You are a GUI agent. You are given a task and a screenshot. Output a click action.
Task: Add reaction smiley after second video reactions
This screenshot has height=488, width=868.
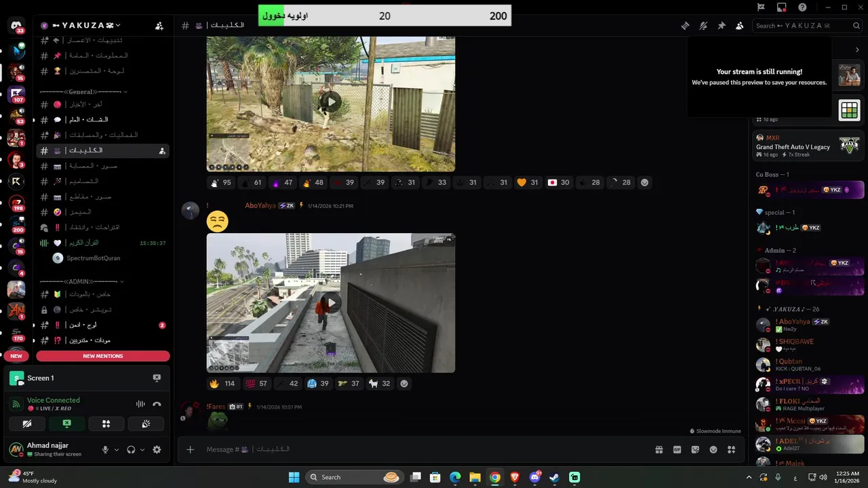[x=404, y=384]
